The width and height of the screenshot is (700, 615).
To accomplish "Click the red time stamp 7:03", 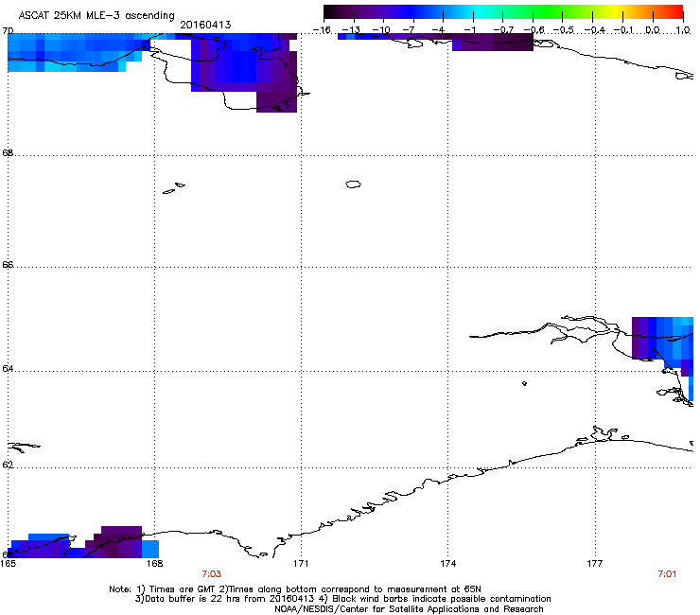I will pos(211,573).
